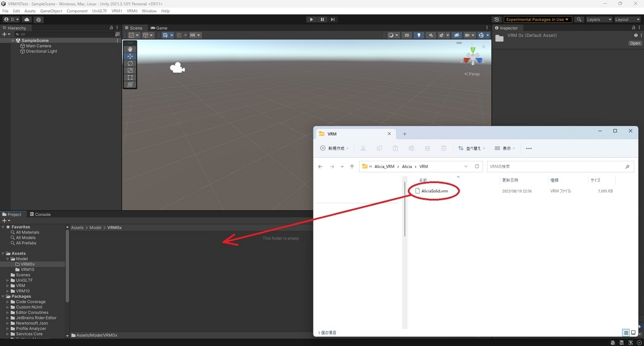Open SampleScene three-dot options
644x346 pixels.
(118, 40)
